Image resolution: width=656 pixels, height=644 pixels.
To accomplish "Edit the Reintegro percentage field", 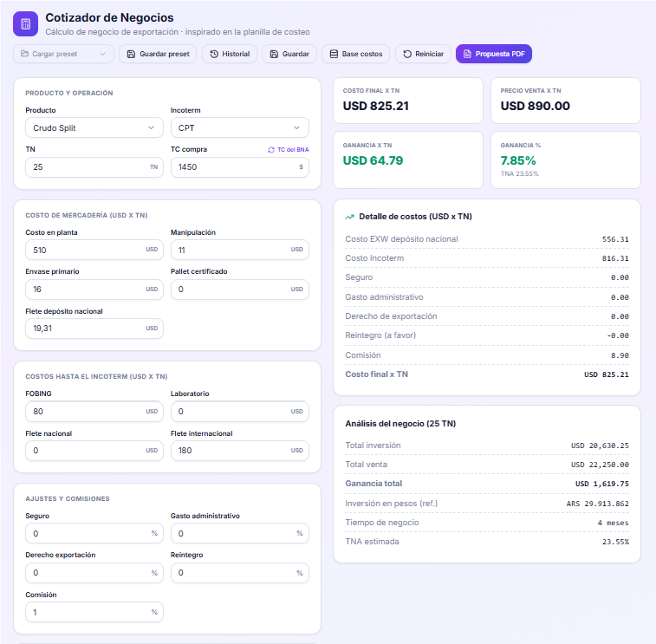I will [x=240, y=573].
